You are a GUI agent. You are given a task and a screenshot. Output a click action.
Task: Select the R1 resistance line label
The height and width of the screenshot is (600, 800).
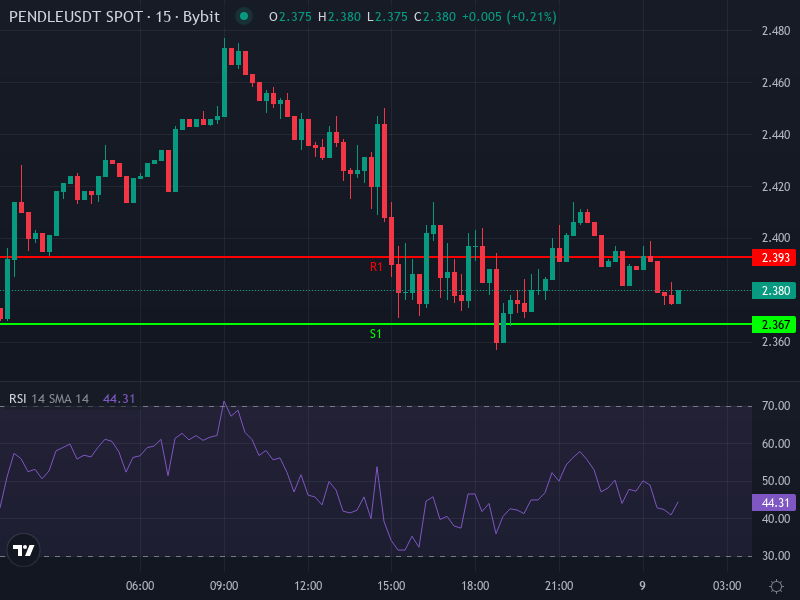pos(375,267)
